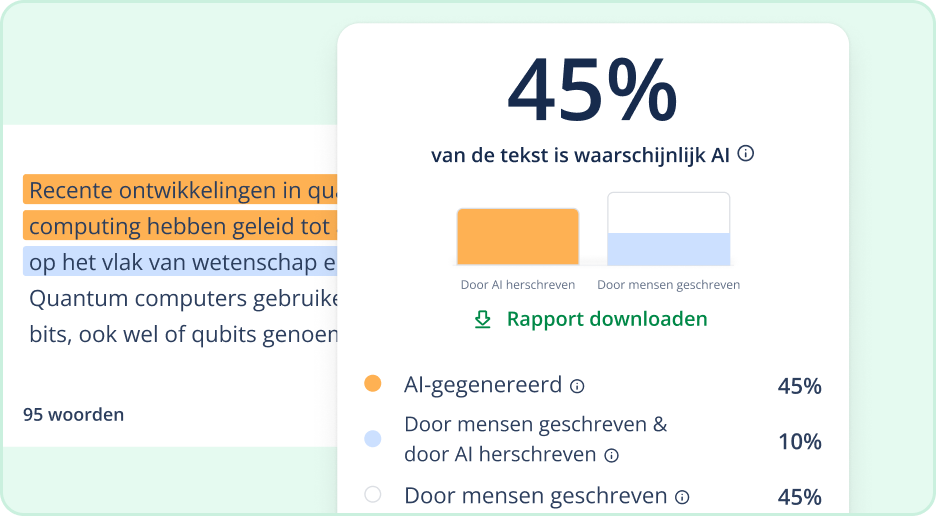936x516 pixels.
Task: Click the orange 'Door AI herschreven' bar
Action: 517,237
